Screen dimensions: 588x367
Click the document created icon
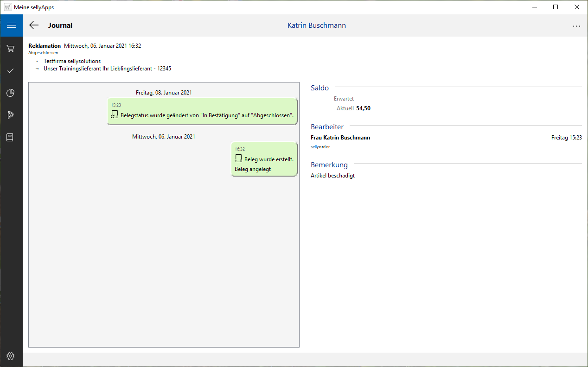(238, 159)
